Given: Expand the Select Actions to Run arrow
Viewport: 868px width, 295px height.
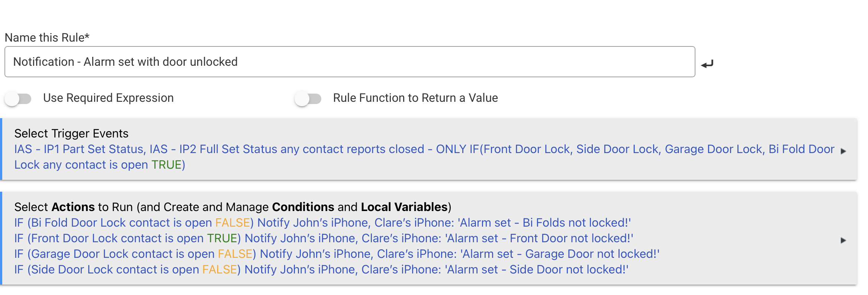Looking at the screenshot, I should click(x=843, y=240).
